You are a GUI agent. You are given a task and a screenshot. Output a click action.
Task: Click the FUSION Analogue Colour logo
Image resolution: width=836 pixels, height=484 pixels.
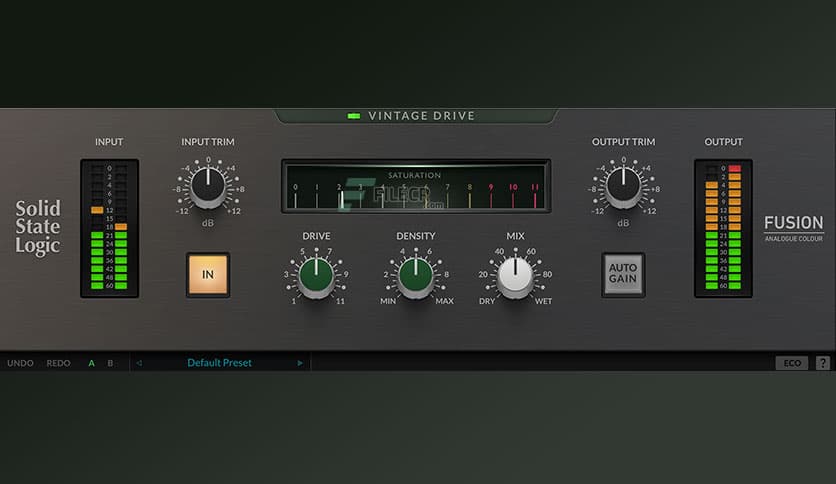(794, 228)
